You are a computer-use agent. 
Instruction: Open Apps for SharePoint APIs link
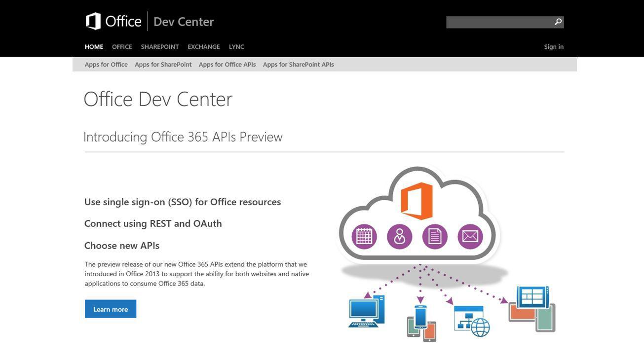299,65
